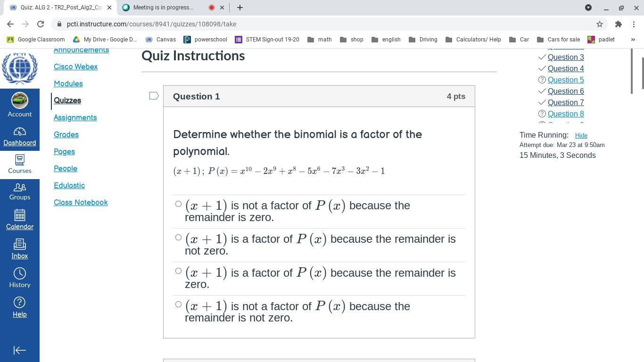Viewport: 644px width, 362px height.
Task: Reload the quiz page
Action: pyautogui.click(x=41, y=24)
